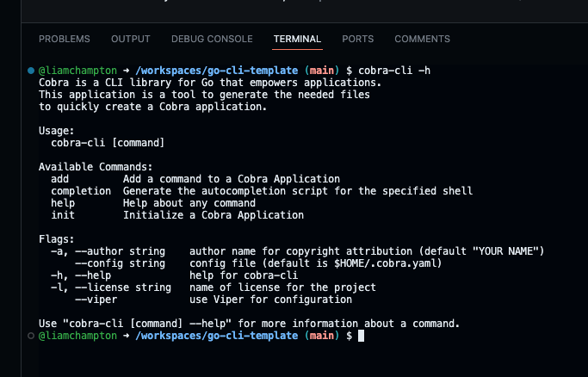The height and width of the screenshot is (377, 588).
Task: Click the "--viper" flag
Action: pyautogui.click(x=96, y=300)
